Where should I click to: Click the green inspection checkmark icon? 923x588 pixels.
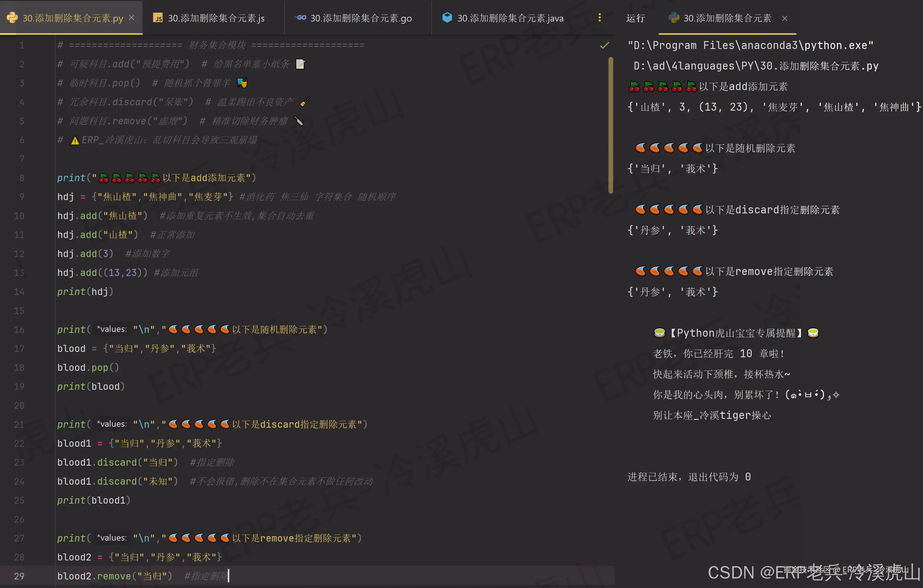[604, 46]
